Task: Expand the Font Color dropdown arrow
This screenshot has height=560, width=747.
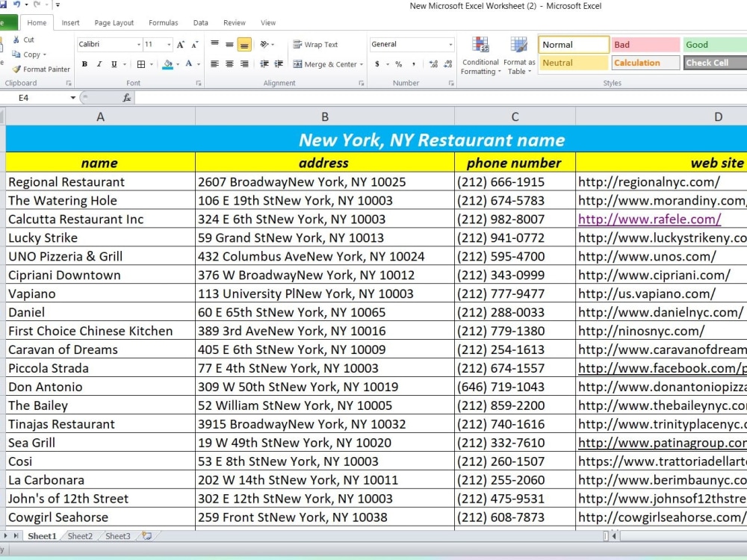Action: (x=199, y=64)
